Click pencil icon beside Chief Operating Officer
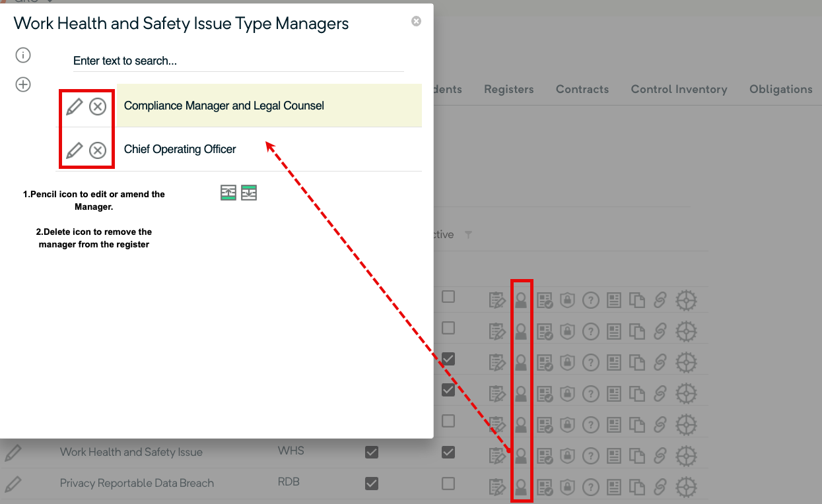This screenshot has width=822, height=504. (75, 150)
